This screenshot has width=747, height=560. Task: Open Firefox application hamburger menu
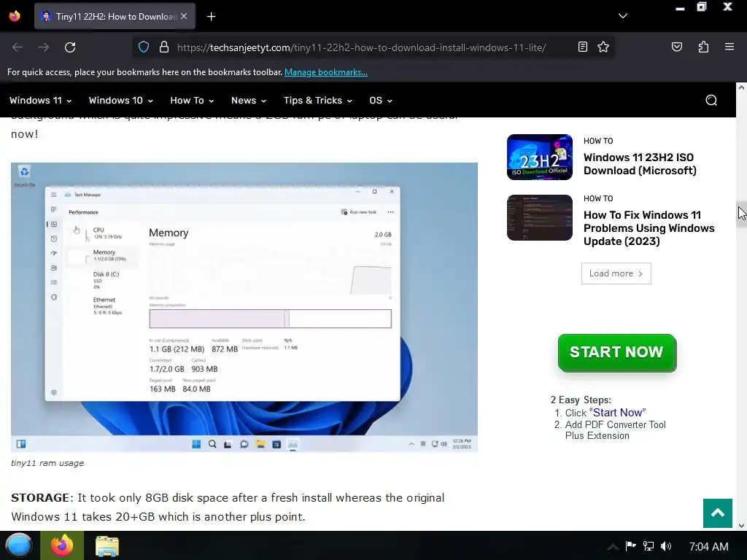729,47
